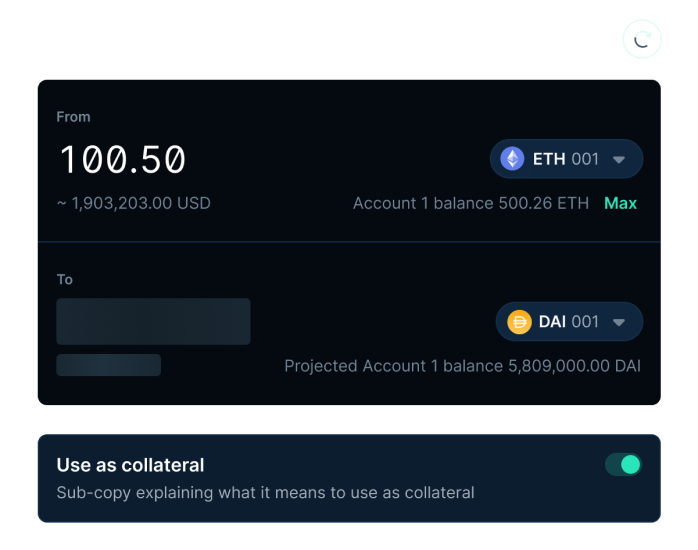The height and width of the screenshot is (550, 698).
Task: Open the ETH 001 dropdown arrow
Action: point(619,159)
